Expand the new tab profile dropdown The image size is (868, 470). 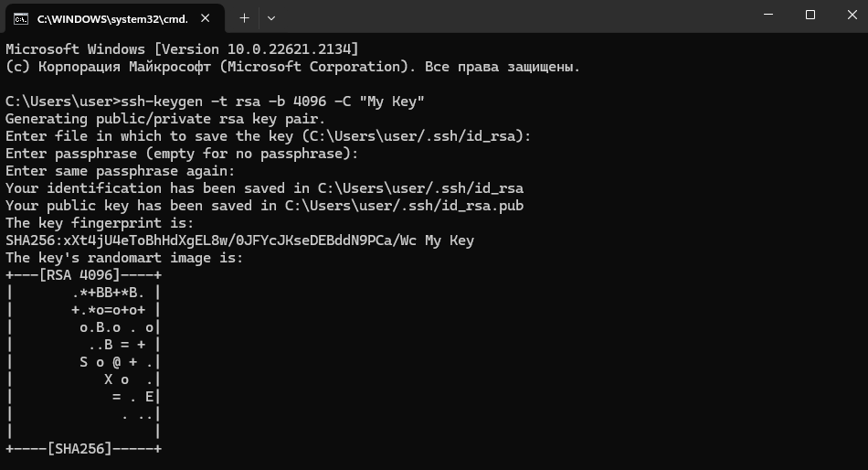point(271,18)
